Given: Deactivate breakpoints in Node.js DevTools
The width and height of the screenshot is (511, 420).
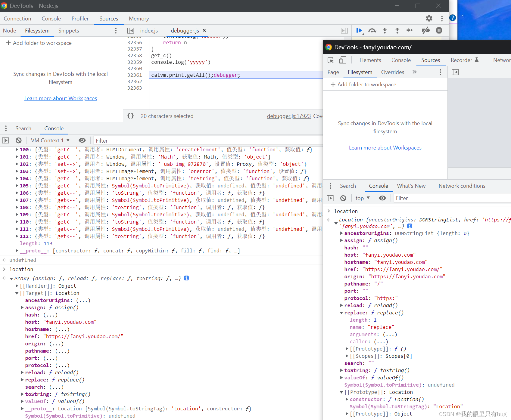Looking at the screenshot, I should point(426,30).
